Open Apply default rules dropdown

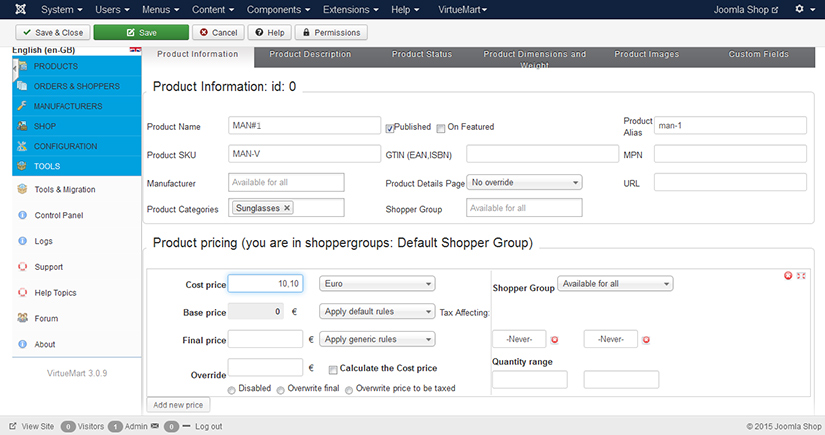tap(376, 311)
